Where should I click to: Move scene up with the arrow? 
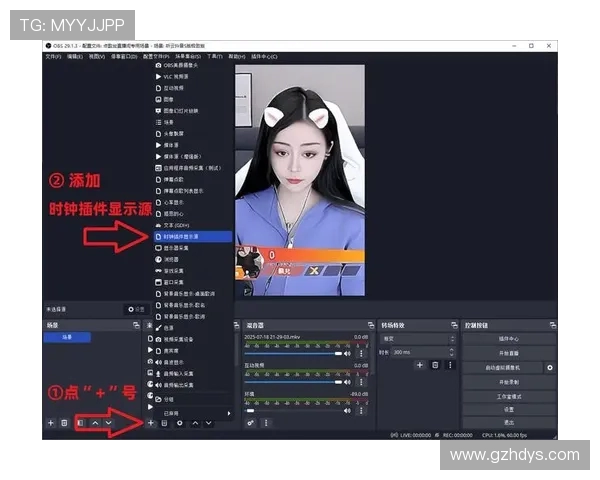point(95,423)
